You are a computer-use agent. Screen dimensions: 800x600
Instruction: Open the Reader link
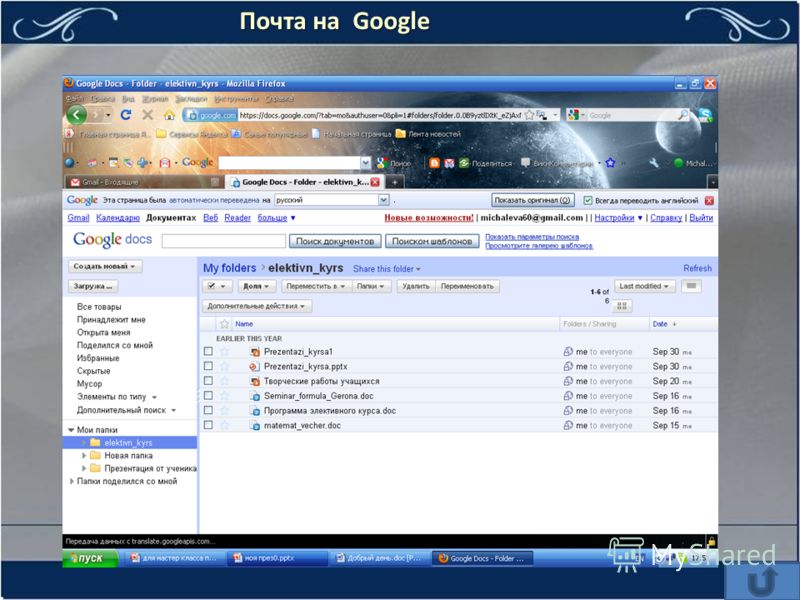(237, 218)
